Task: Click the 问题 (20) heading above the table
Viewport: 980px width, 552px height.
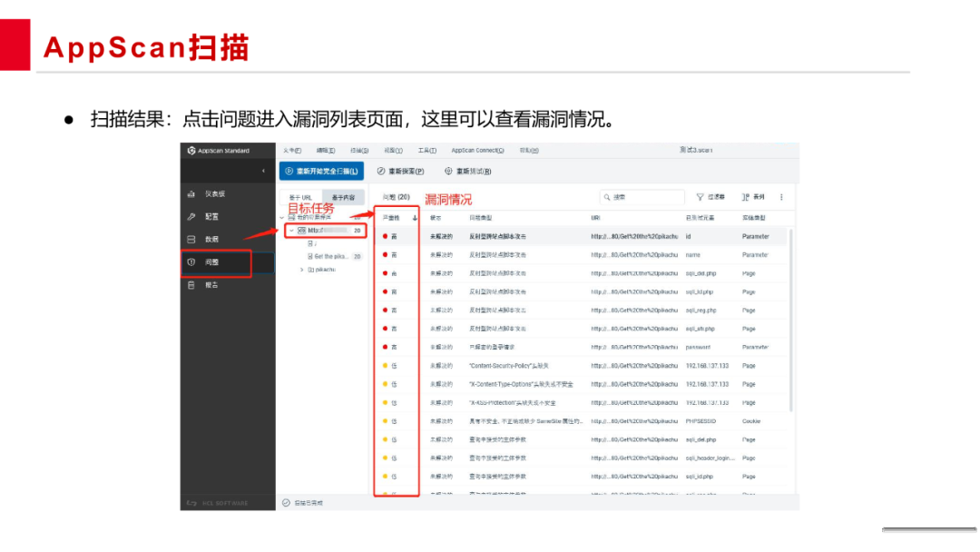Action: pos(396,197)
